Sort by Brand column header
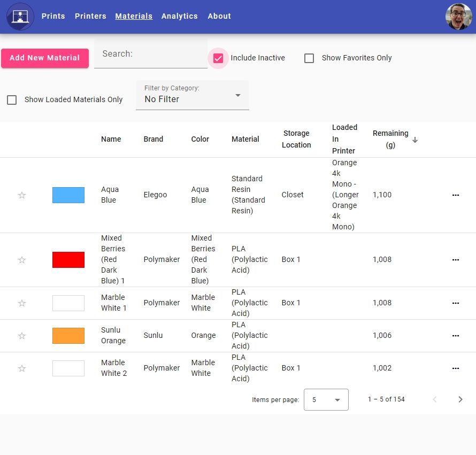Image resolution: width=476 pixels, height=455 pixels. [153, 139]
